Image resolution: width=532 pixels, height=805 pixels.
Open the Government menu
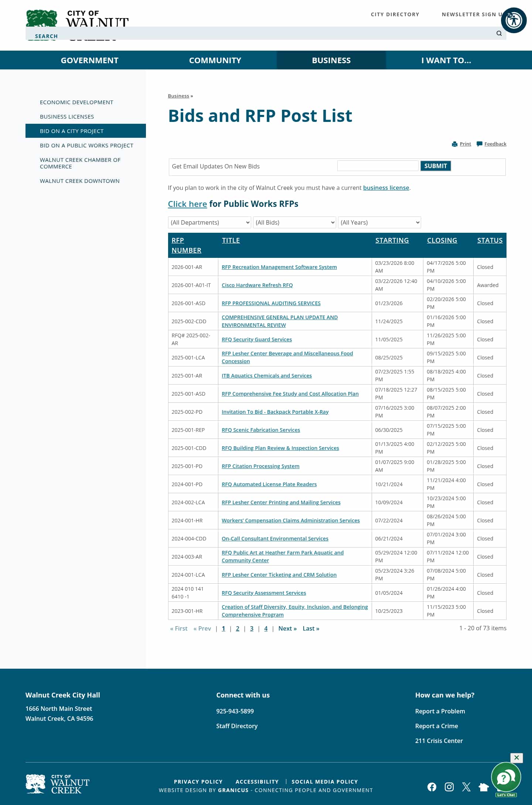pyautogui.click(x=89, y=60)
